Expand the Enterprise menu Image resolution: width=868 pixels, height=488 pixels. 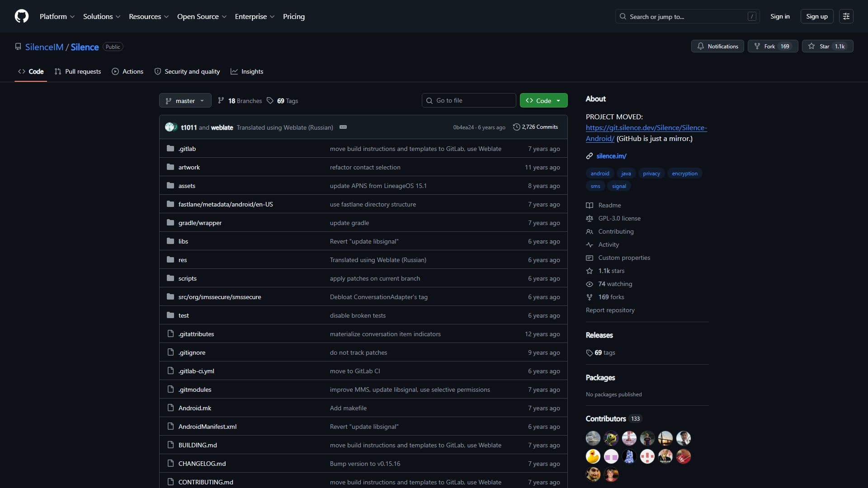pos(255,16)
